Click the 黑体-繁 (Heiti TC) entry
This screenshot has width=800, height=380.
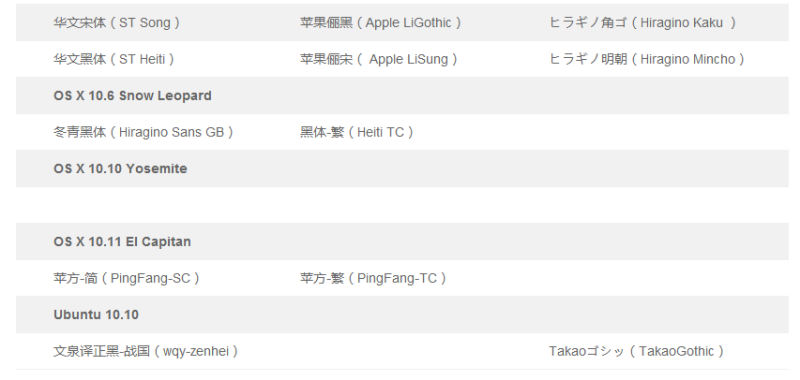click(x=357, y=132)
